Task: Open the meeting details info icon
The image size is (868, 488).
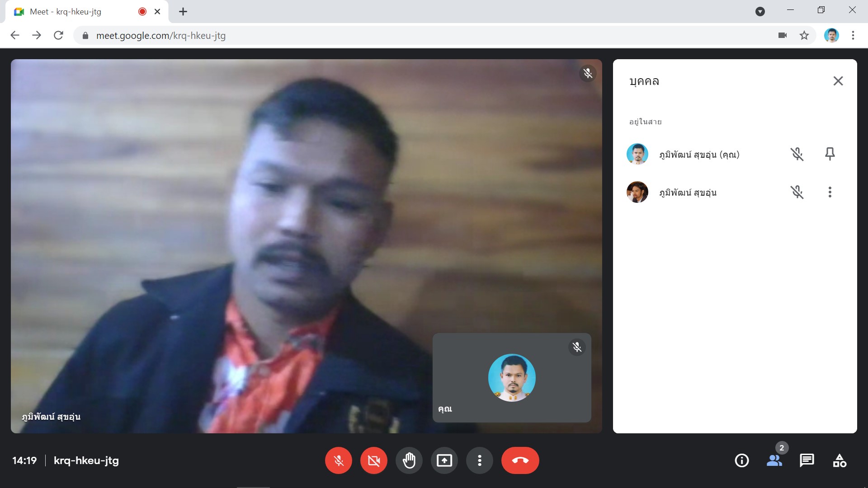Action: (x=741, y=460)
